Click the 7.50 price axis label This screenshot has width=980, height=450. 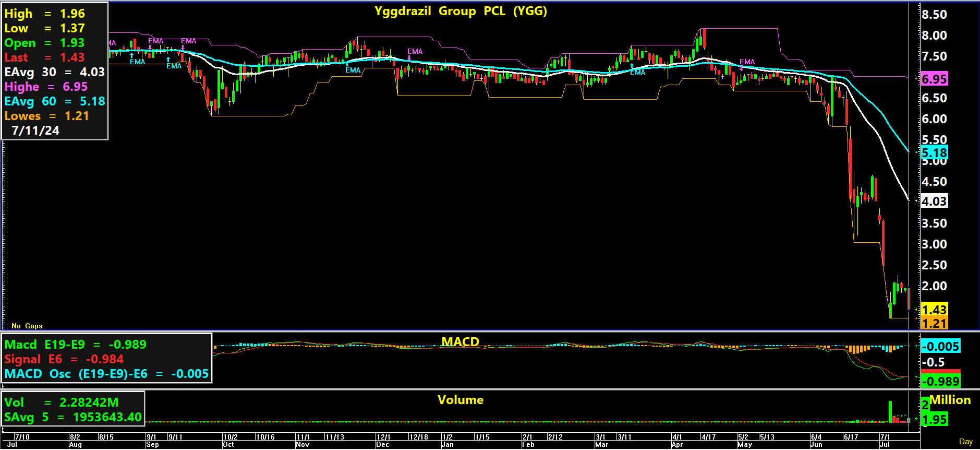(934, 56)
